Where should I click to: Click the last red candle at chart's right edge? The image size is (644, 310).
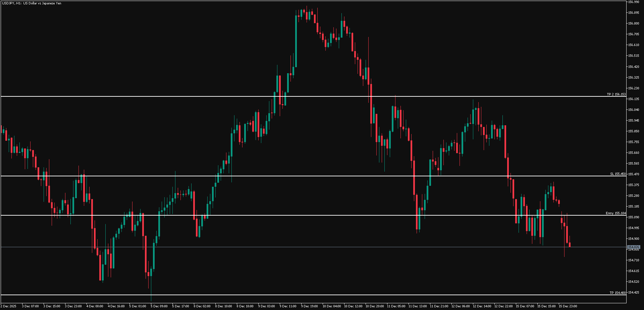570,245
